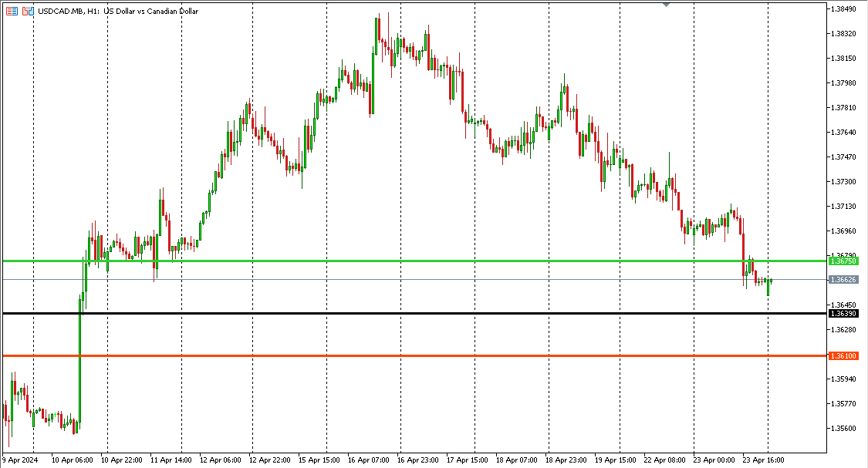The image size is (868, 468).
Task: Click the 1.36960 price scale value
Action: tap(843, 231)
